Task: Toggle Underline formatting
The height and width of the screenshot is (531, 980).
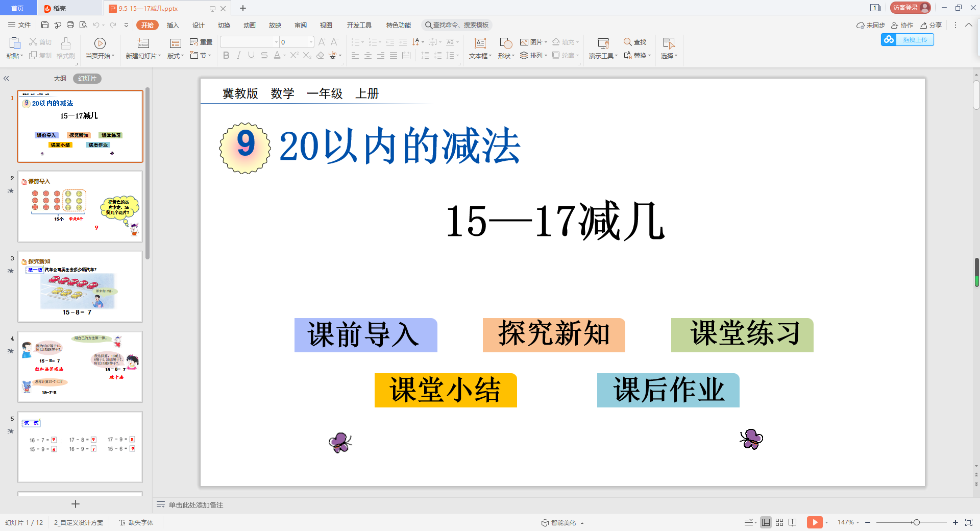Action: [x=251, y=55]
